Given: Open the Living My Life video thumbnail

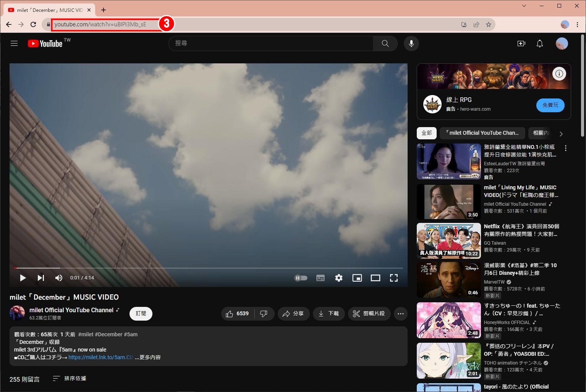Looking at the screenshot, I should (x=449, y=202).
